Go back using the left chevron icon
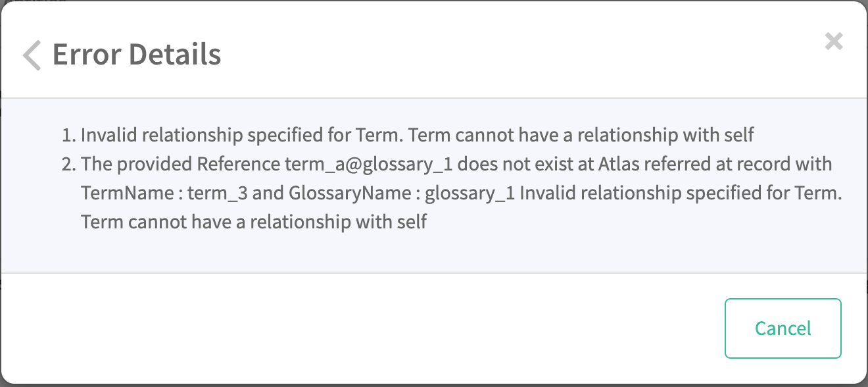The image size is (868, 387). pyautogui.click(x=32, y=55)
